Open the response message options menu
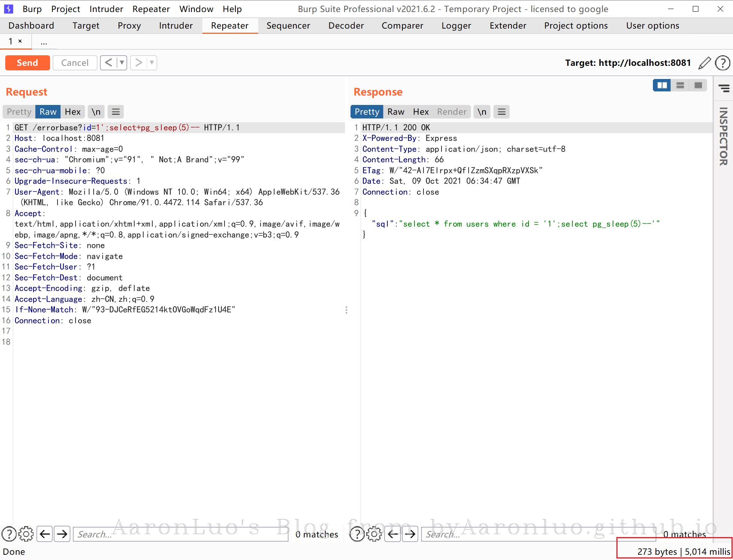 click(501, 112)
